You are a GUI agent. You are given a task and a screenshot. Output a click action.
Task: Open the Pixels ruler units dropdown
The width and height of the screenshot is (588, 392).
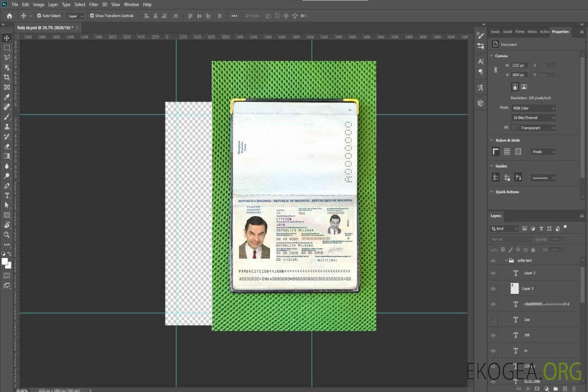tap(543, 152)
